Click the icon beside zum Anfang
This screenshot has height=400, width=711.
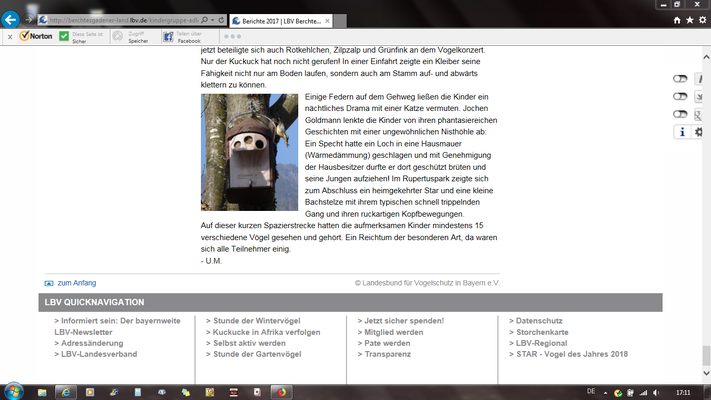tap(49, 283)
